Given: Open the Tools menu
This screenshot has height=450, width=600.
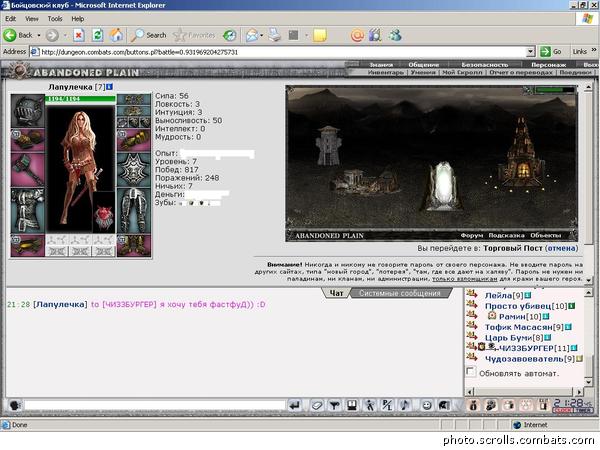Looking at the screenshot, I should pos(55,19).
